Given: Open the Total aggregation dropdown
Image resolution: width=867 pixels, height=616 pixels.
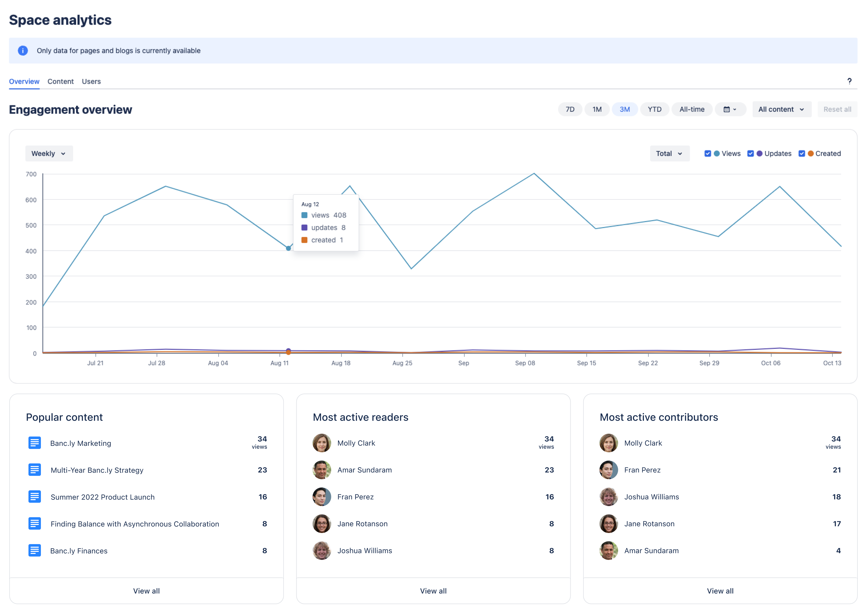Looking at the screenshot, I should (x=670, y=154).
